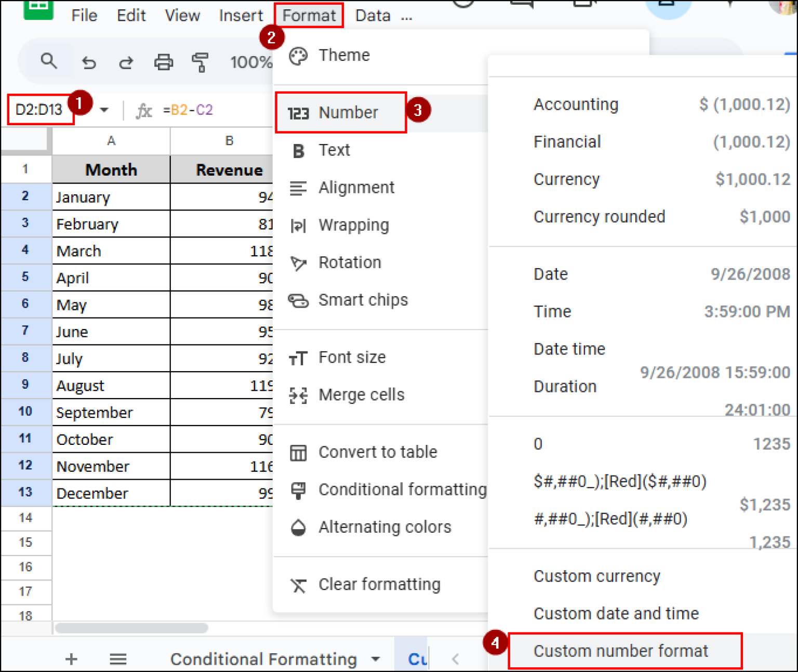Screen dimensions: 798x672
Task: Select the Accounting number format
Action: coord(576,104)
